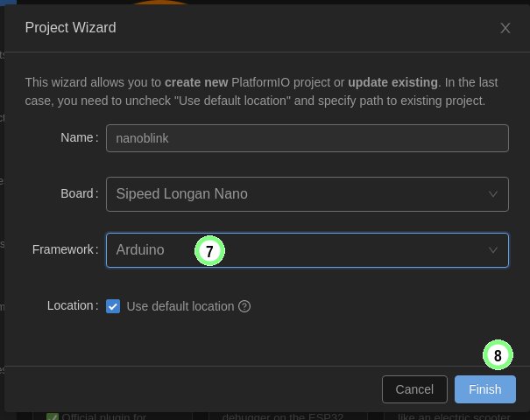Click the Framework field label
This screenshot has width=530, height=420.
(x=63, y=249)
